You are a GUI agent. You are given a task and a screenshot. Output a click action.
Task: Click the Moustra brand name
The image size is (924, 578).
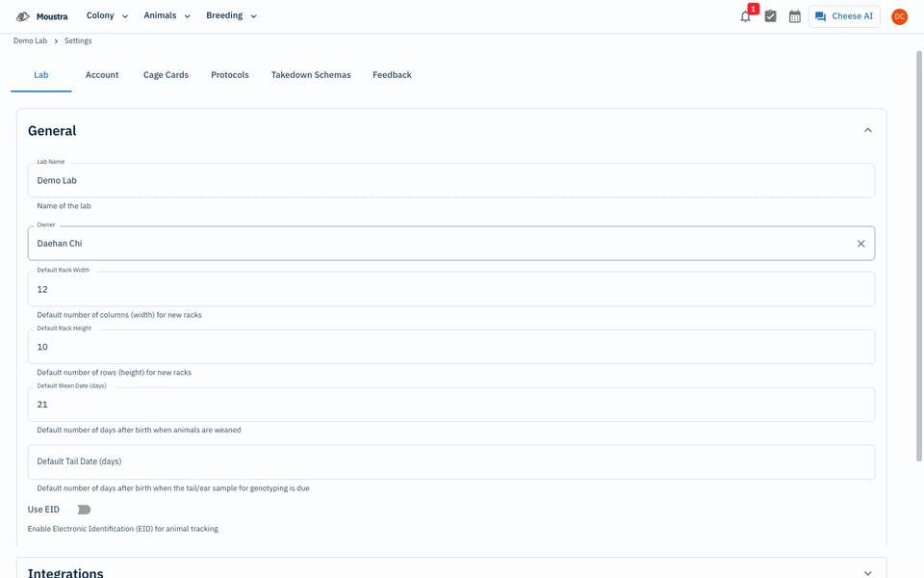[52, 16]
